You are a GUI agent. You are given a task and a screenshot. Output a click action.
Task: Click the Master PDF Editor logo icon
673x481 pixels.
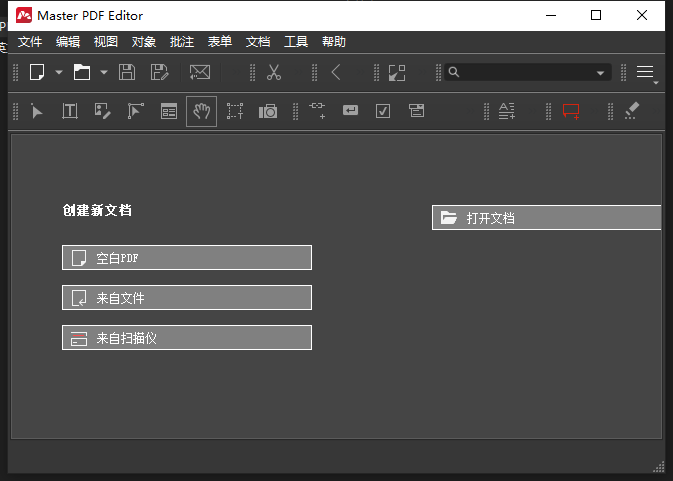coord(24,15)
